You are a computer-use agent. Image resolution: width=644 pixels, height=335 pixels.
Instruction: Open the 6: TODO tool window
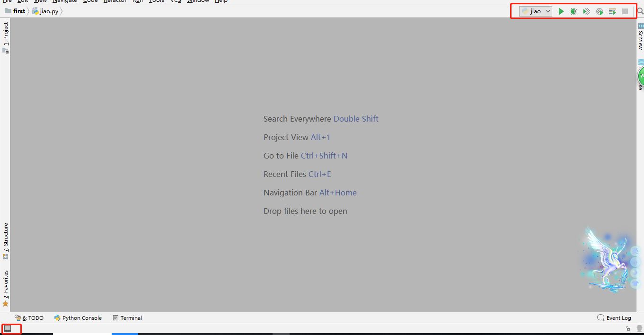coord(29,318)
